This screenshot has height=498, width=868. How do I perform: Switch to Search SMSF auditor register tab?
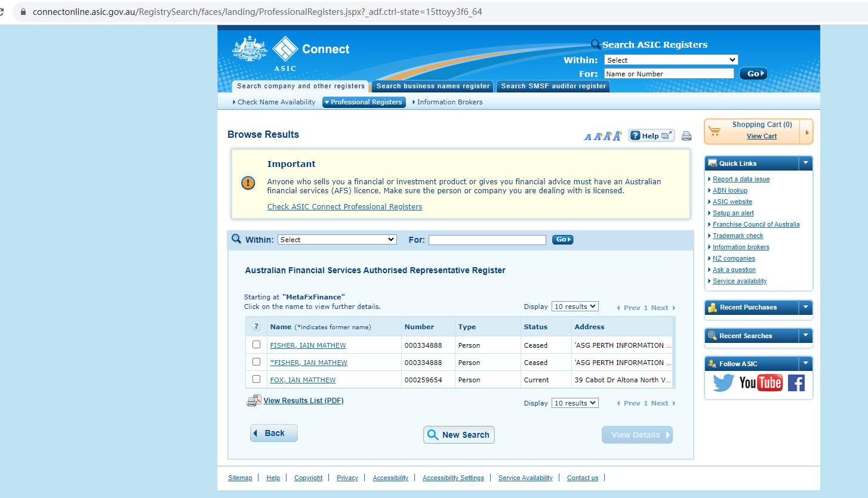click(x=553, y=86)
